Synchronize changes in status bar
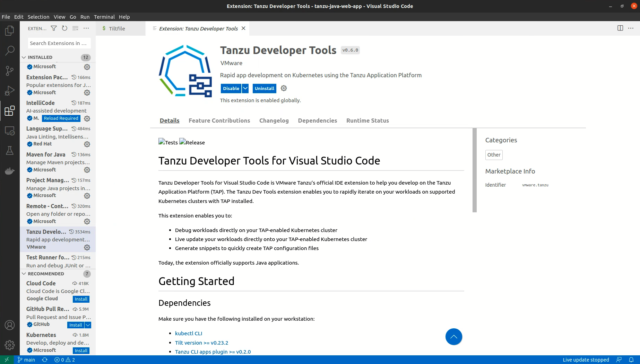This screenshot has width=640, height=364. tap(45, 360)
